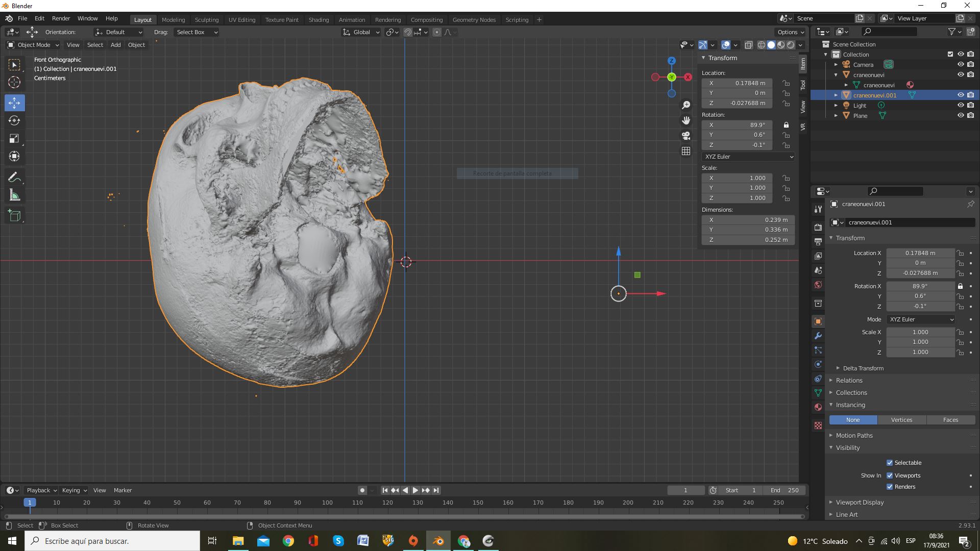Activate the Measure tool

14,195
